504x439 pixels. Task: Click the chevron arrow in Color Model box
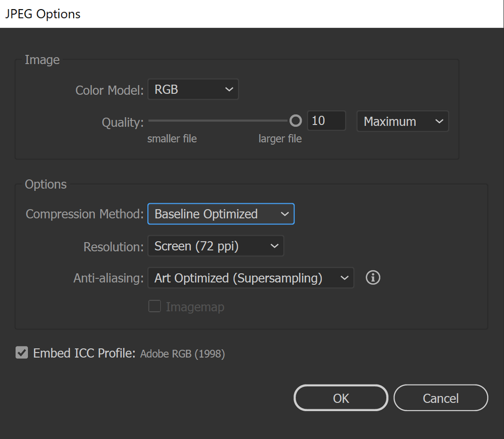[x=229, y=90]
